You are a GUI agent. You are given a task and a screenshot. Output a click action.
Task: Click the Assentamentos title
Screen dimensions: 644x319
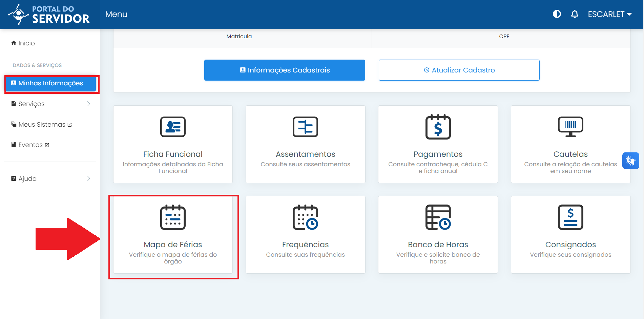306,154
